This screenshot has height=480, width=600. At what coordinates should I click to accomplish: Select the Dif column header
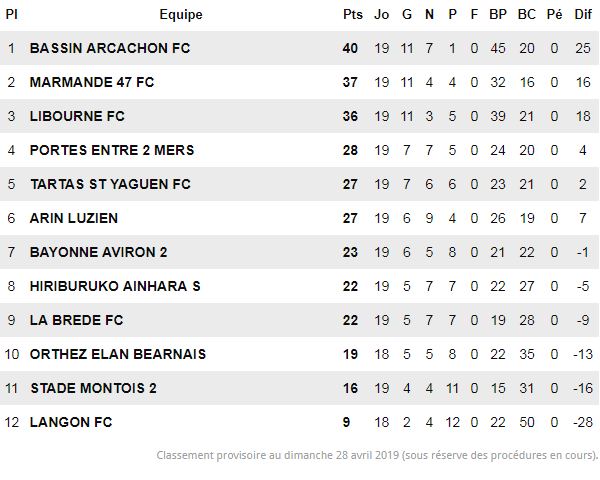pyautogui.click(x=583, y=15)
